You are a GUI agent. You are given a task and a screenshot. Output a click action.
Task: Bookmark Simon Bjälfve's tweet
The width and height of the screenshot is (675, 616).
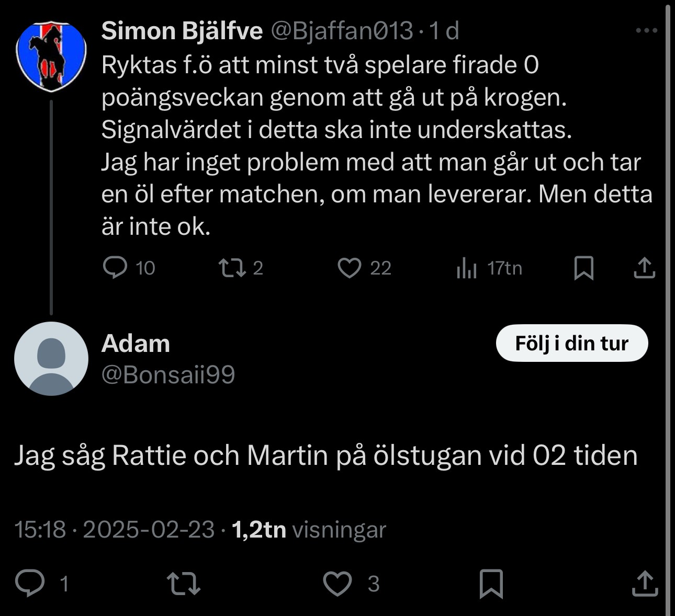pos(583,268)
